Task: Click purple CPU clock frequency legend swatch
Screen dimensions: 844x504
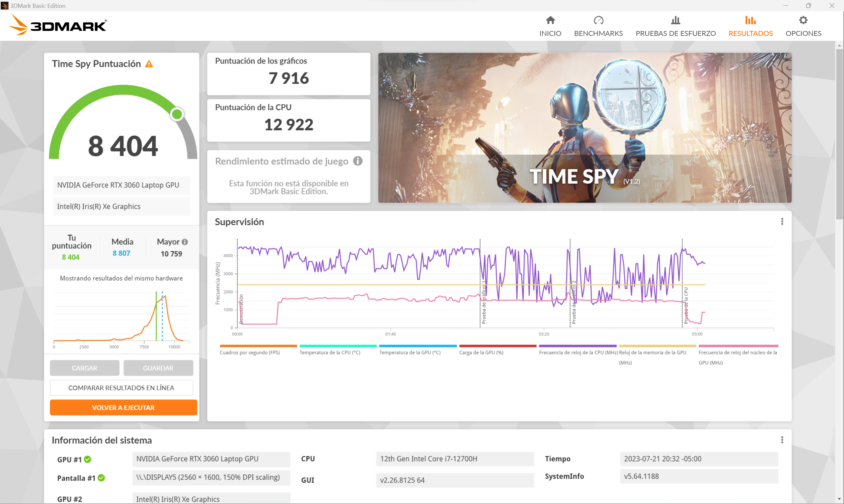Action: coord(577,346)
